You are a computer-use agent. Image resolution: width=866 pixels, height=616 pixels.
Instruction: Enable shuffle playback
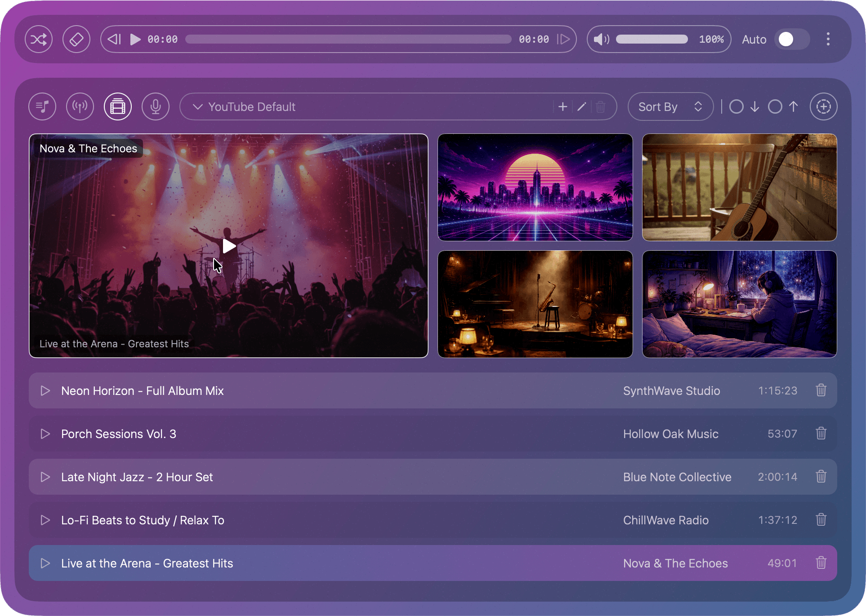pyautogui.click(x=39, y=39)
